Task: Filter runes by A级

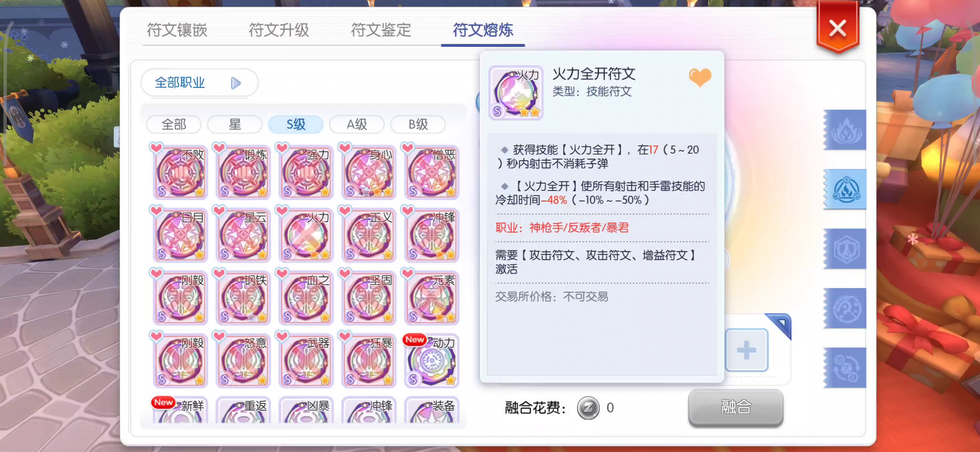Action: pyautogui.click(x=357, y=124)
